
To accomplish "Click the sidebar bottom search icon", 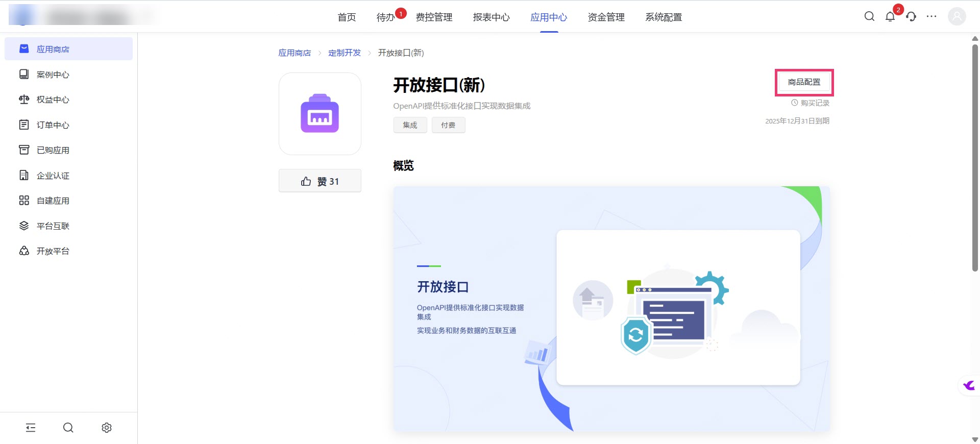I will click(68, 428).
